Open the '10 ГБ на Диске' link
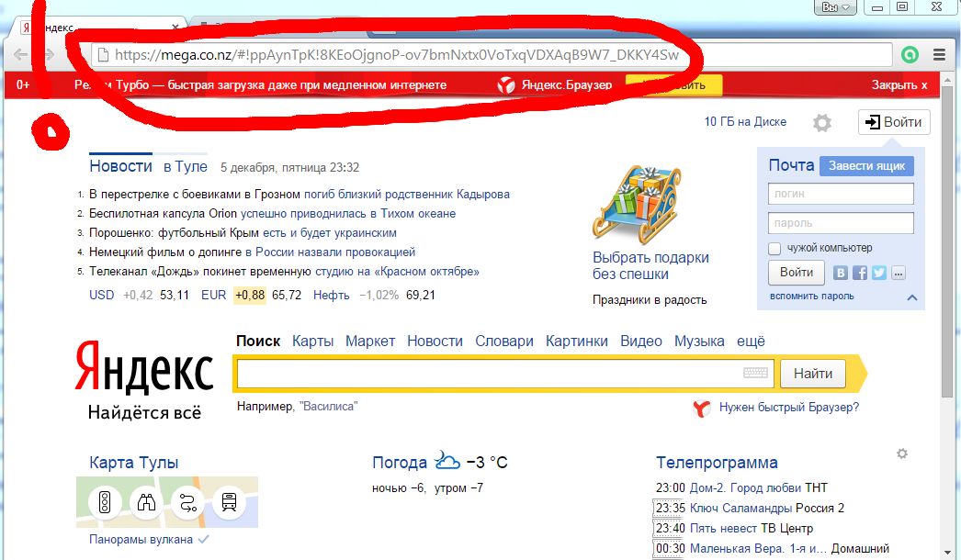 [x=745, y=121]
